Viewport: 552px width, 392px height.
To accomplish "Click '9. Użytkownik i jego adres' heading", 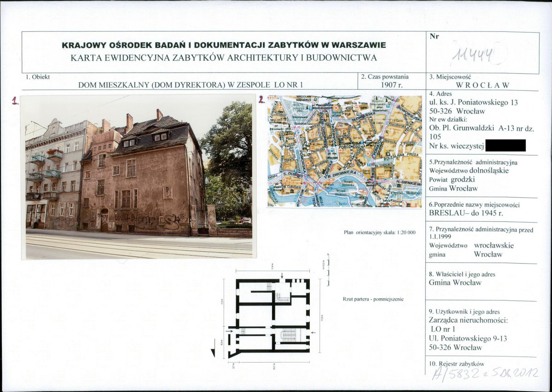I will pyautogui.click(x=465, y=312).
